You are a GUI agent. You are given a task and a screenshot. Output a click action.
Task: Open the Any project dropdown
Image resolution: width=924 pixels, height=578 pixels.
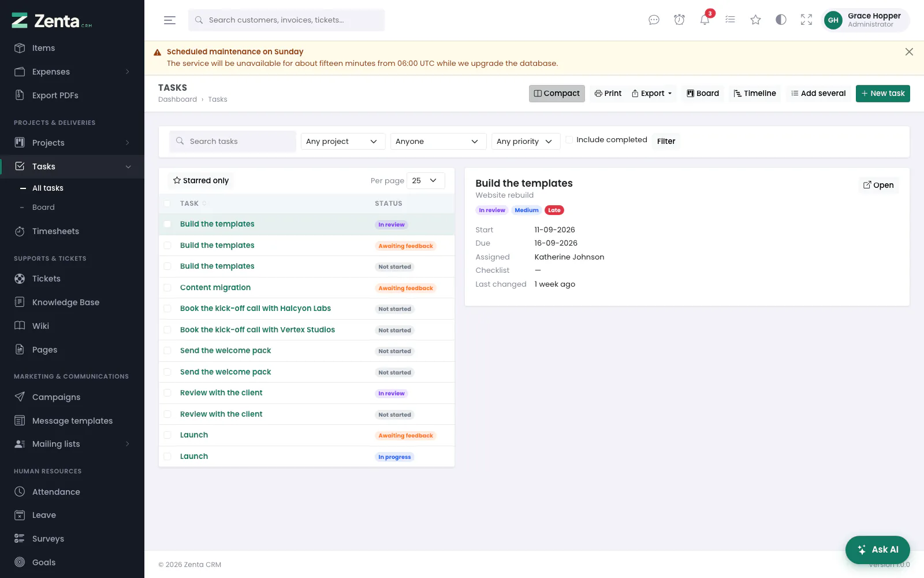[343, 142]
